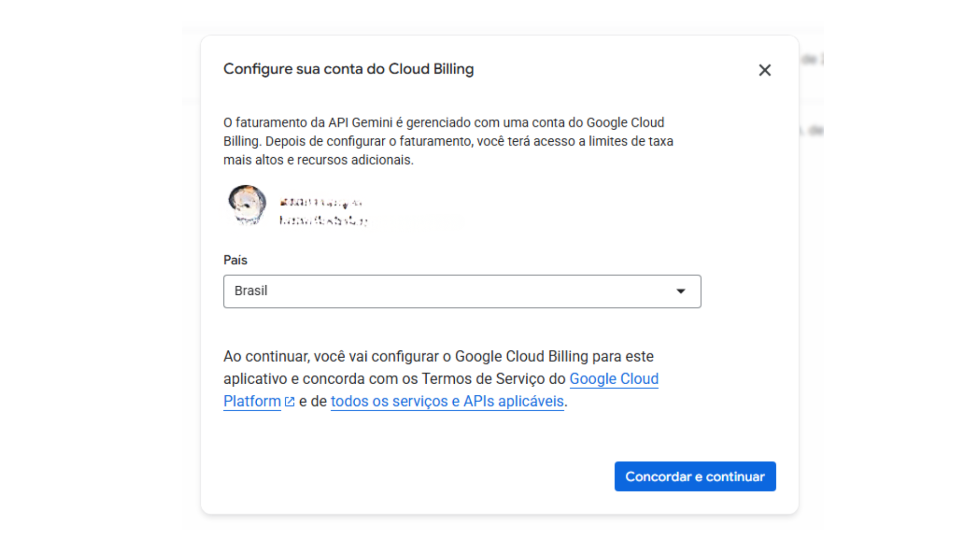Click the País field label
Viewport: 980px width, 551px height.
tap(235, 260)
